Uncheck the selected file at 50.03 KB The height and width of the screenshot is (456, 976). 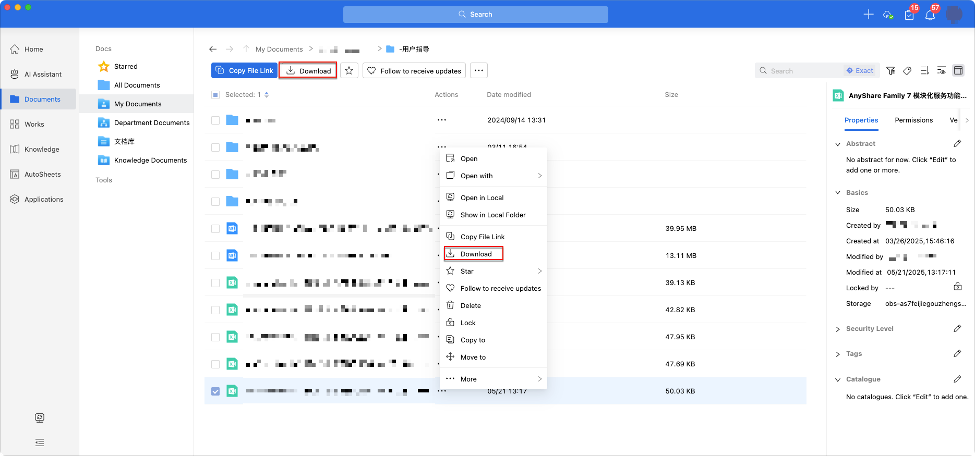click(x=216, y=391)
